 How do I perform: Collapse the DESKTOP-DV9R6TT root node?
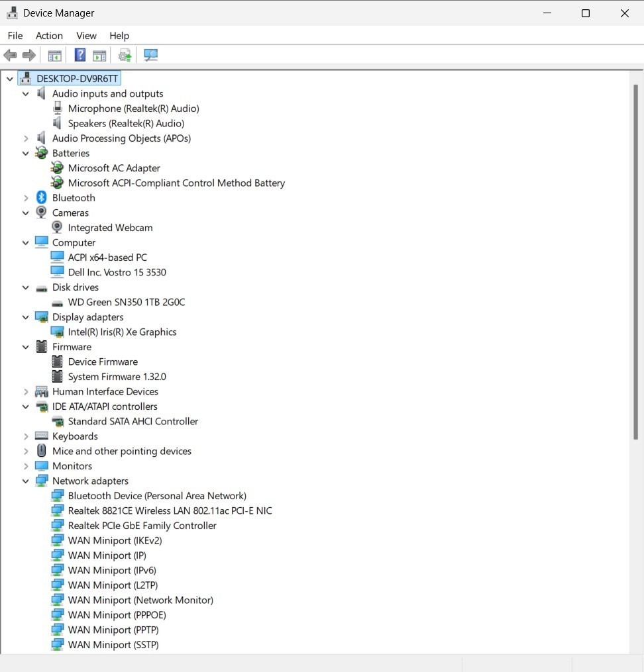pyautogui.click(x=9, y=79)
